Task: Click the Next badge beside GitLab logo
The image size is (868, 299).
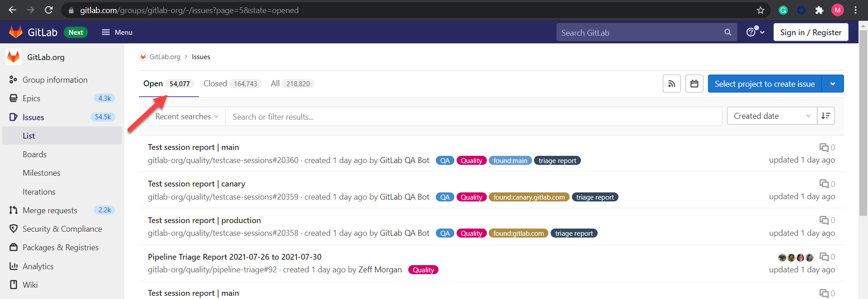Action: pyautogui.click(x=75, y=32)
